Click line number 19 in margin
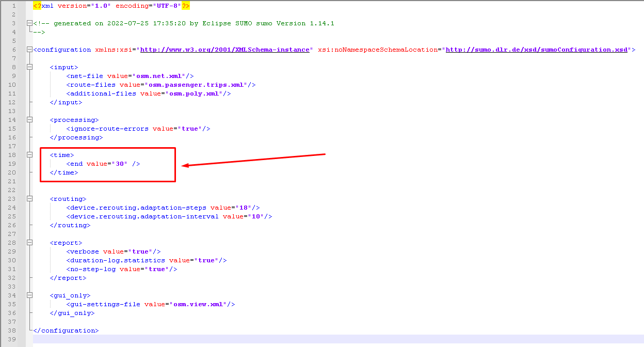Image resolution: width=644 pixels, height=347 pixels. pos(11,163)
